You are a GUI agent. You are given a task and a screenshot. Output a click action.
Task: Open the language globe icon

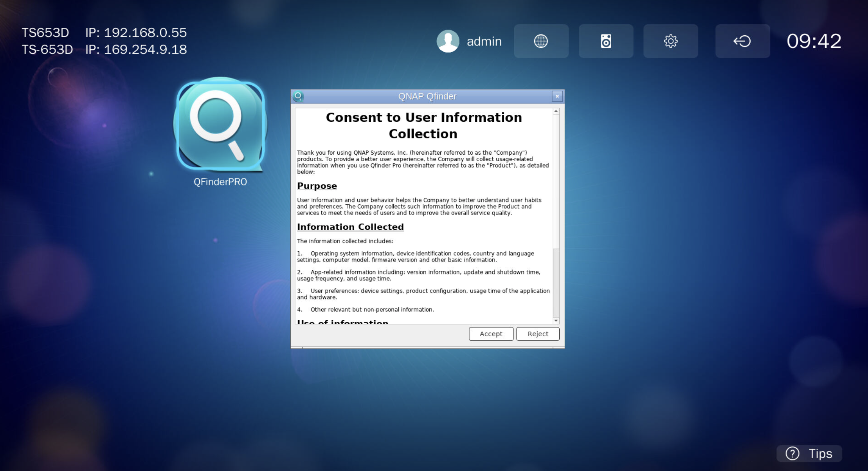coord(541,41)
